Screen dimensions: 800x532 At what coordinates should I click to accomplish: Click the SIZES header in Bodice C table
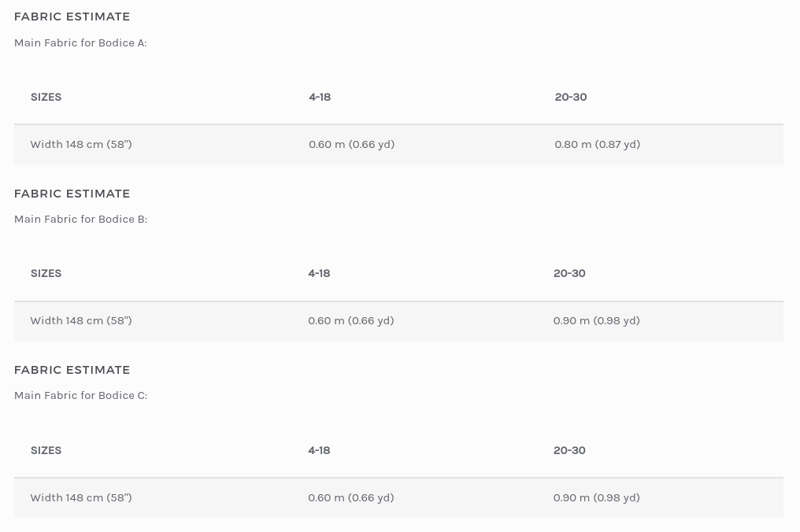click(x=46, y=450)
